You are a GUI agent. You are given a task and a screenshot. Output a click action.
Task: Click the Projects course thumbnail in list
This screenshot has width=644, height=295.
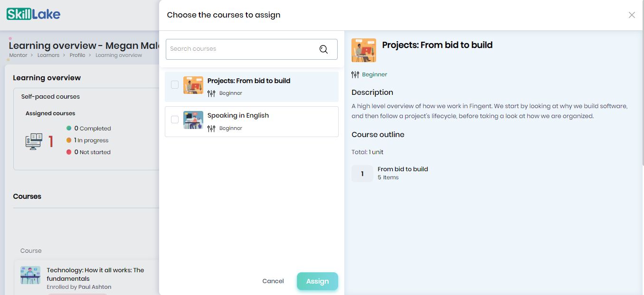pos(193,85)
